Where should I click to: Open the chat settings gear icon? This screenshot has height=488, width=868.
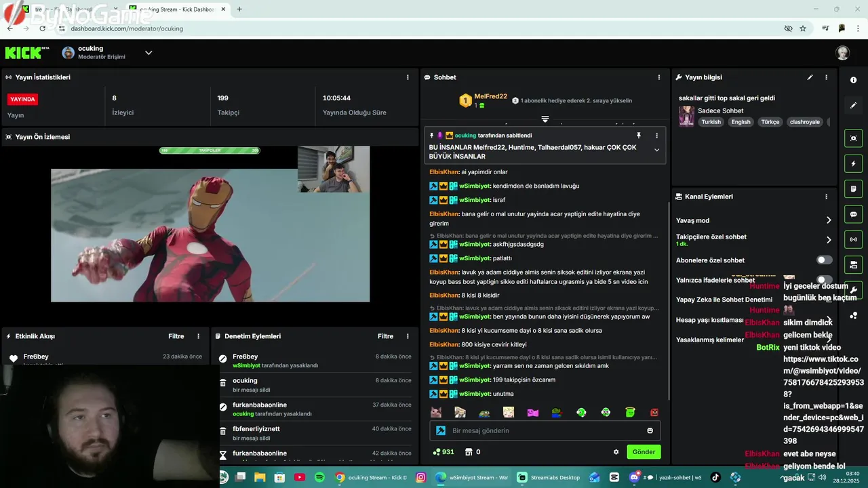pyautogui.click(x=616, y=452)
